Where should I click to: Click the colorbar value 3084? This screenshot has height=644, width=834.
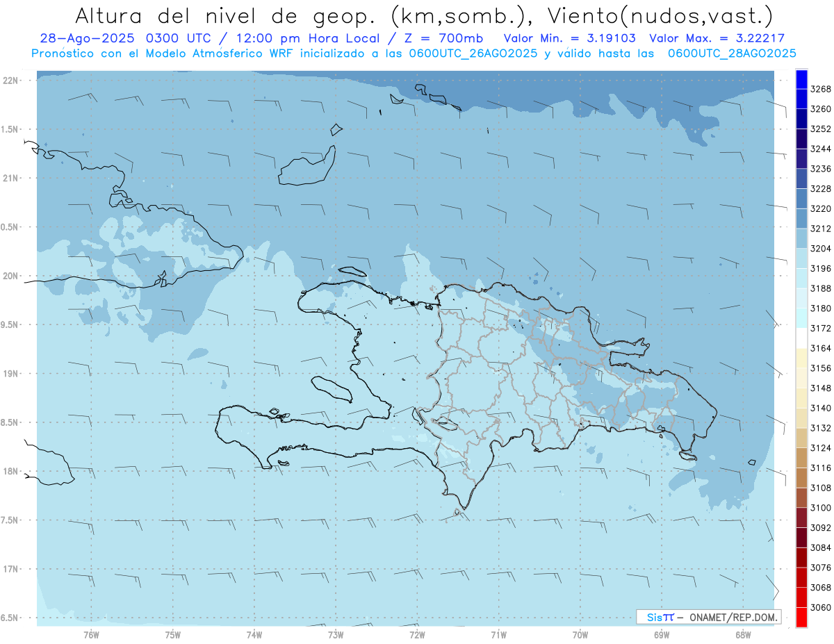coord(820,548)
